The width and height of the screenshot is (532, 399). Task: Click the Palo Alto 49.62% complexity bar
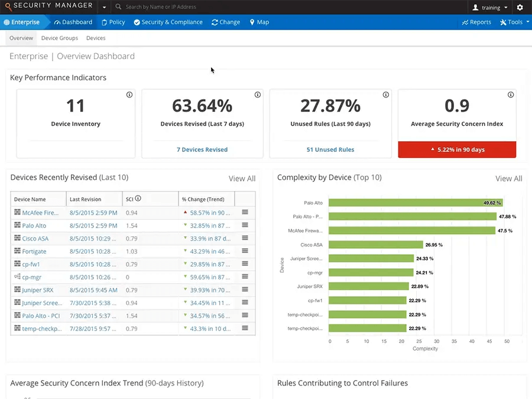point(415,203)
